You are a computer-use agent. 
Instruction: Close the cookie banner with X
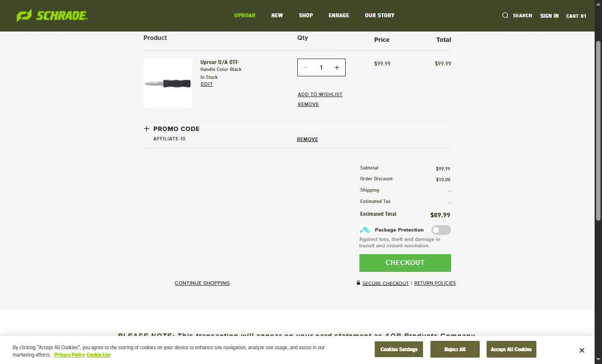[582, 350]
